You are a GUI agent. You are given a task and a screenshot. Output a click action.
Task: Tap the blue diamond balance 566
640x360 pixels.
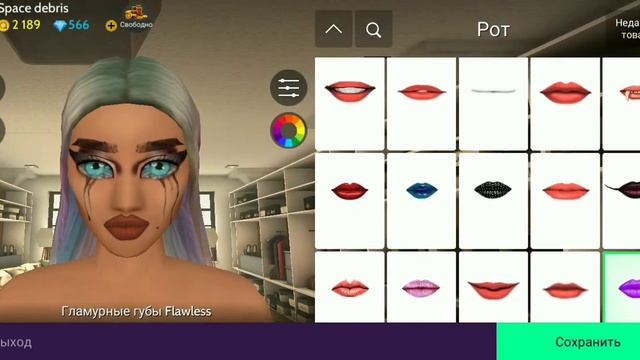pyautogui.click(x=71, y=25)
